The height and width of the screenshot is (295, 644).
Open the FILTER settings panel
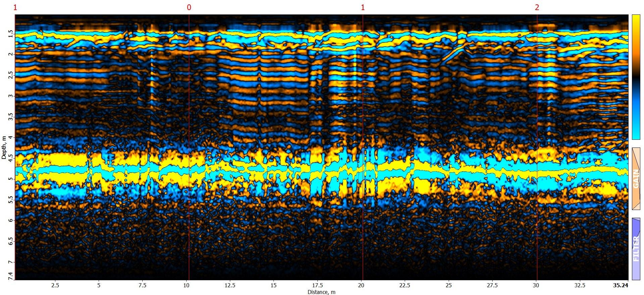click(x=636, y=249)
